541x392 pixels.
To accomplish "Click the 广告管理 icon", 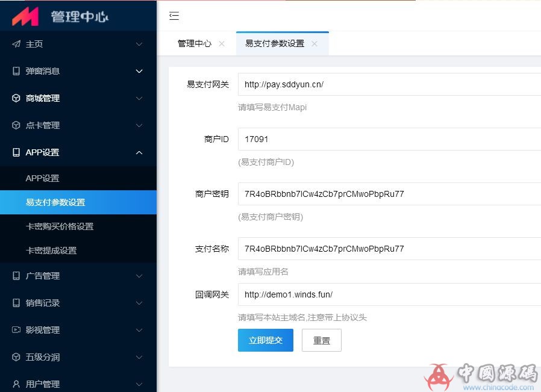I will (16, 276).
